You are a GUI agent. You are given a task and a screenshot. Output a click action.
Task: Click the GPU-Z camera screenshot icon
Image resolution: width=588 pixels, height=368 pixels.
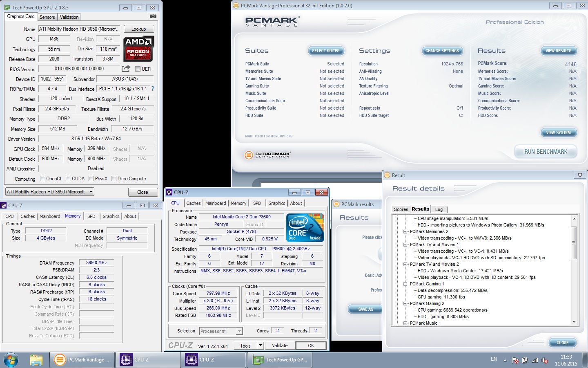pyautogui.click(x=153, y=16)
